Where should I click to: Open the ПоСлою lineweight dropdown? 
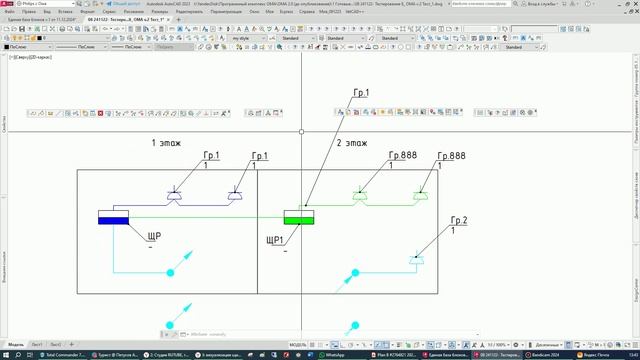[131, 47]
